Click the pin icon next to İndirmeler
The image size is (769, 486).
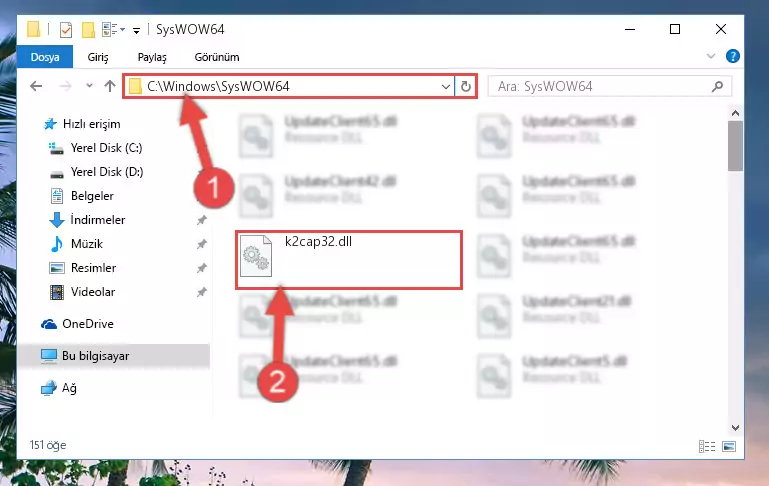pos(202,220)
